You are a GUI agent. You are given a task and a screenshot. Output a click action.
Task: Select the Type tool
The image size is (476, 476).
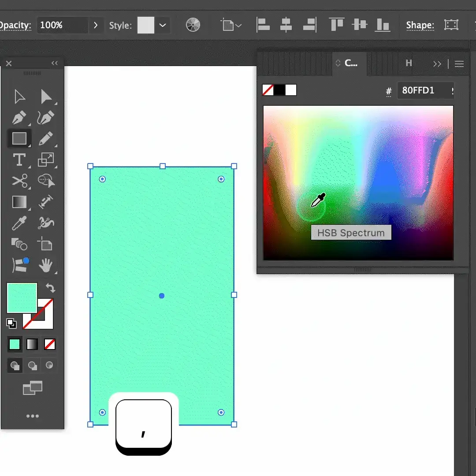tap(19, 160)
